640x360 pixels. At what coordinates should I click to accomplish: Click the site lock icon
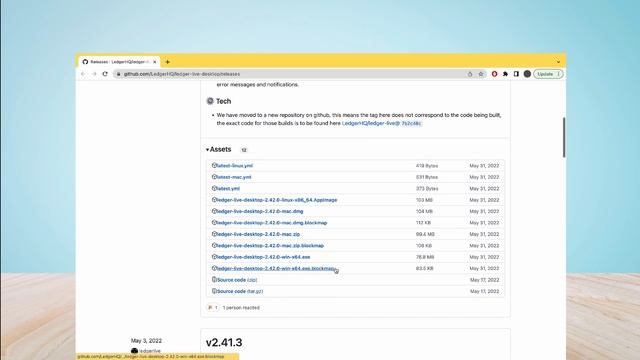(x=119, y=74)
